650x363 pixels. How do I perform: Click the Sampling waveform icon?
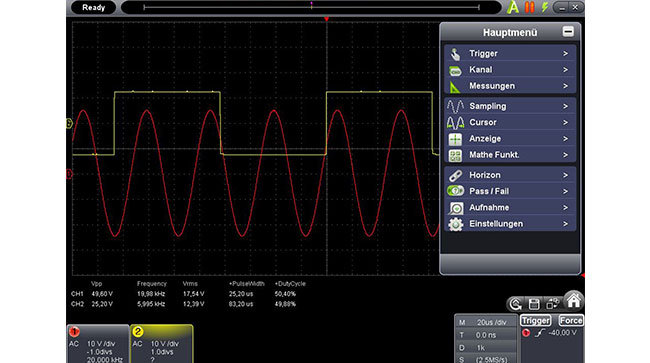[x=455, y=106]
